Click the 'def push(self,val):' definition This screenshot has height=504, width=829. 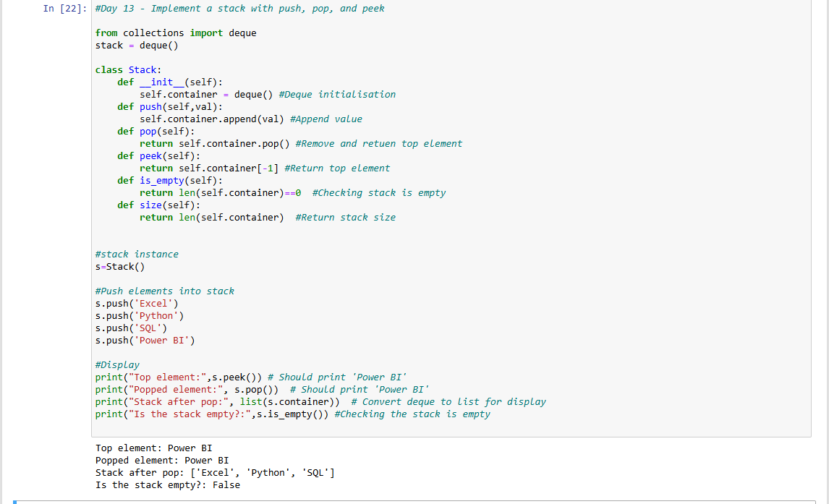pyautogui.click(x=170, y=107)
